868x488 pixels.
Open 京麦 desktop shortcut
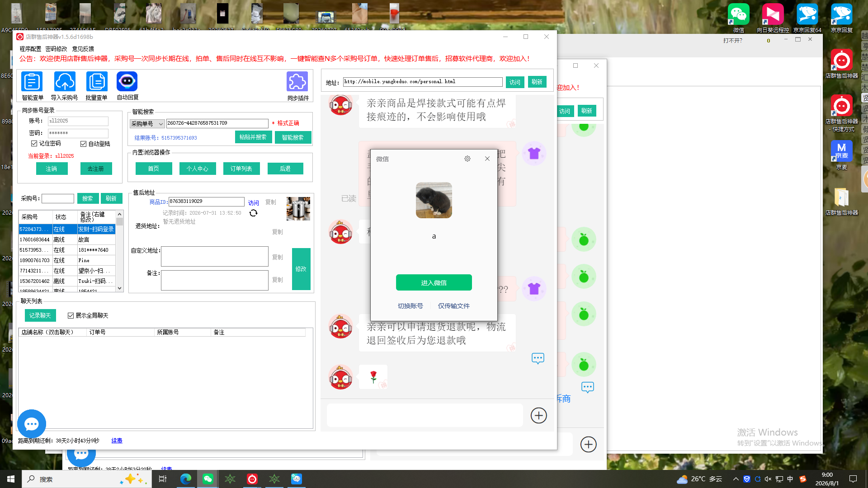point(842,155)
